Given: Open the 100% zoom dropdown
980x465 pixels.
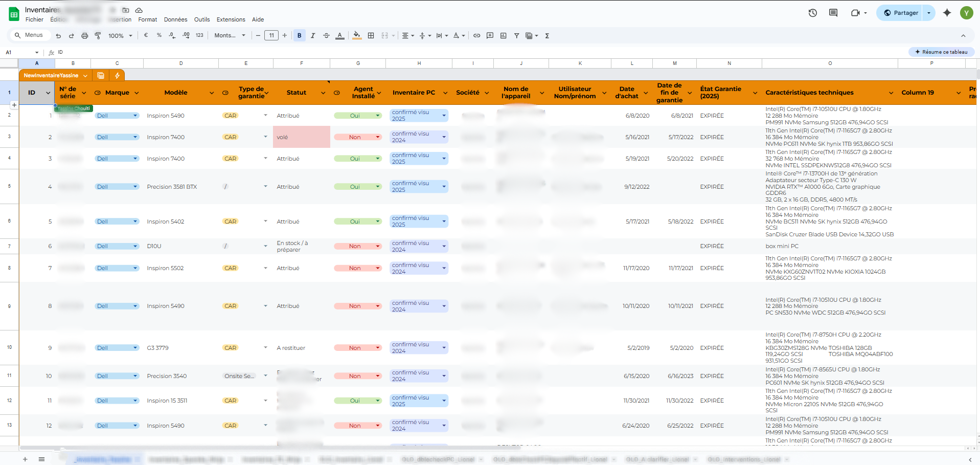Looking at the screenshot, I should tap(120, 36).
